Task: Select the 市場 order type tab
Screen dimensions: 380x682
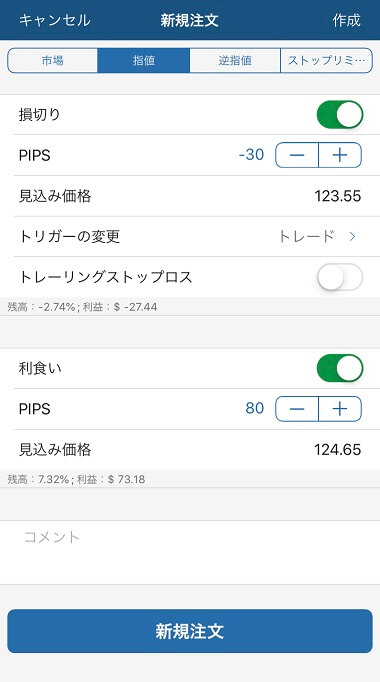Action: pos(53,60)
